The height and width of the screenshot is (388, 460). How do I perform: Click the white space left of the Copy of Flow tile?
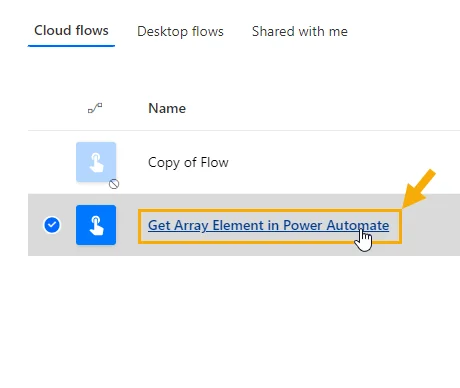(52, 162)
